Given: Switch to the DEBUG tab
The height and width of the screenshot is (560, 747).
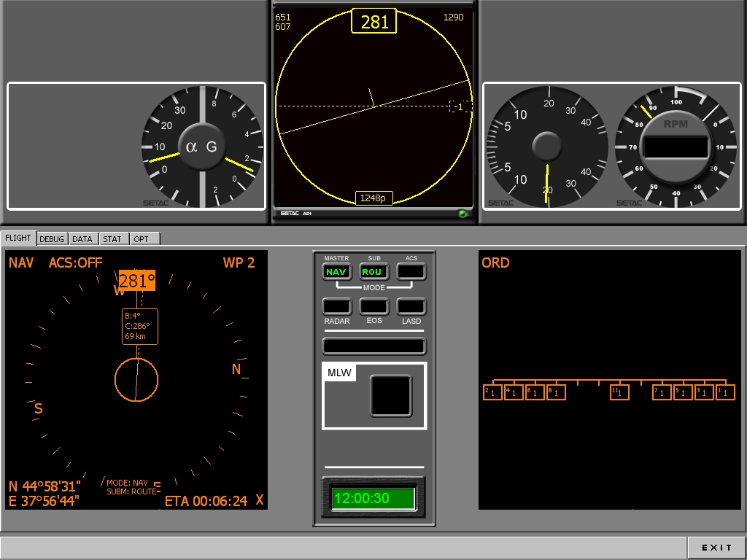Looking at the screenshot, I should pos(52,238).
